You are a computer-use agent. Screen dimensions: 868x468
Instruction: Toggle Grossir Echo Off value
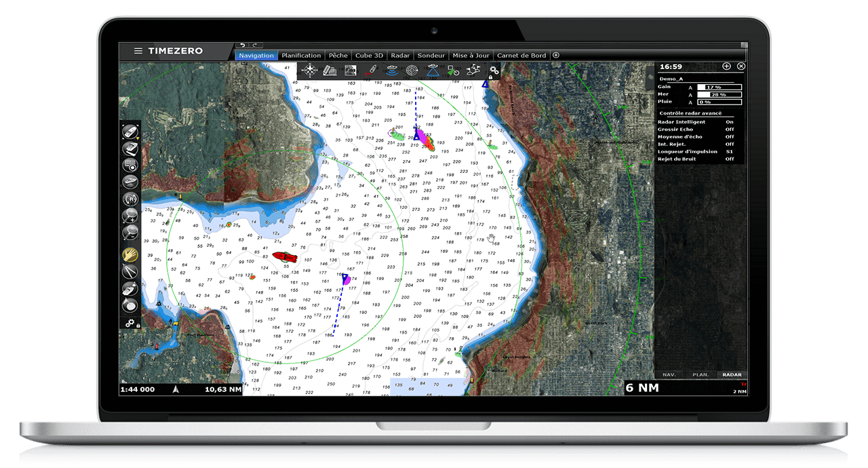(730, 130)
